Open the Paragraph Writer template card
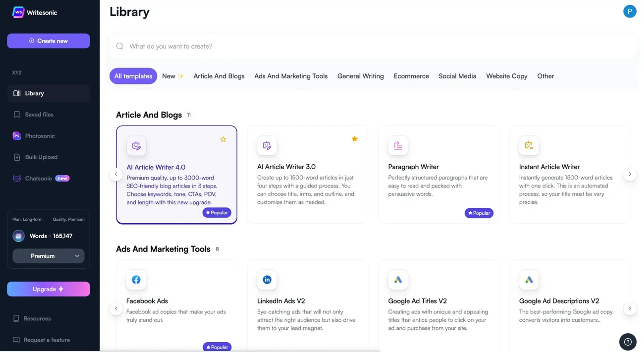 (438, 174)
